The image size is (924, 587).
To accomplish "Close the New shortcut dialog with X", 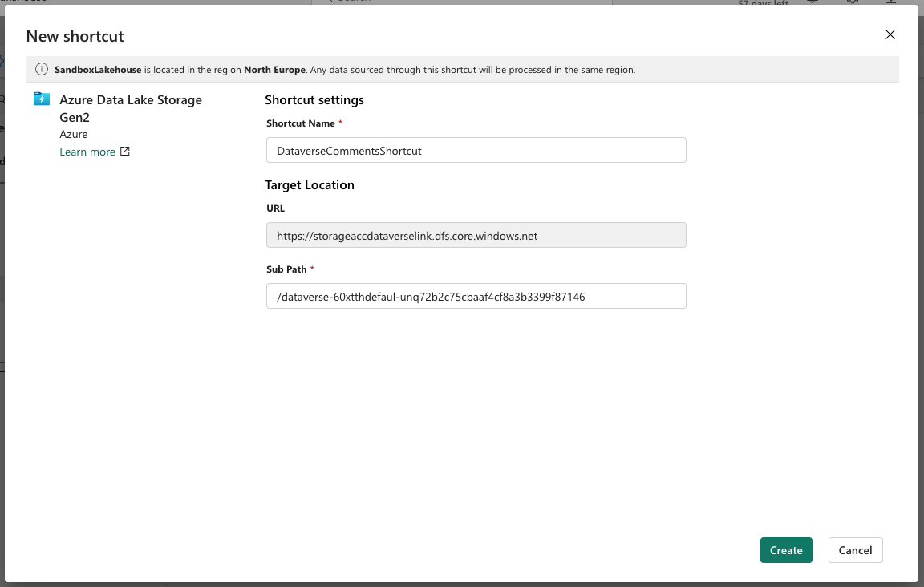I will pos(890,34).
